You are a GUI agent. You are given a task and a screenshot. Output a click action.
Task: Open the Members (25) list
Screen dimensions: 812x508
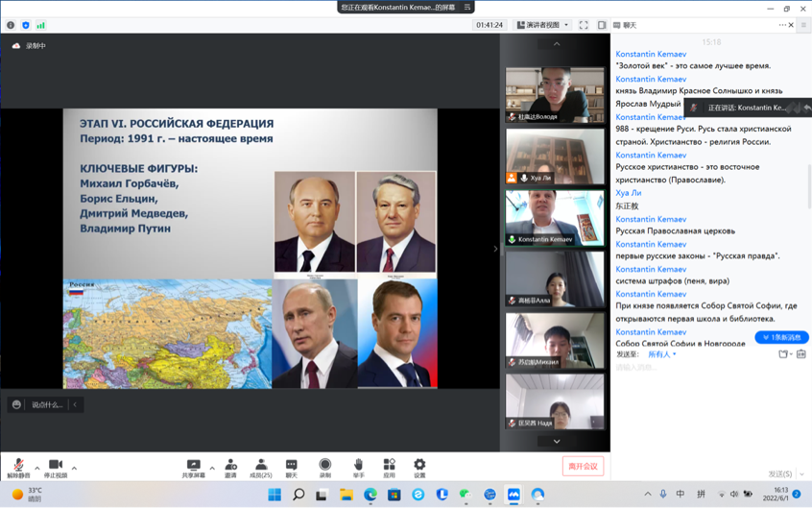coord(260,467)
